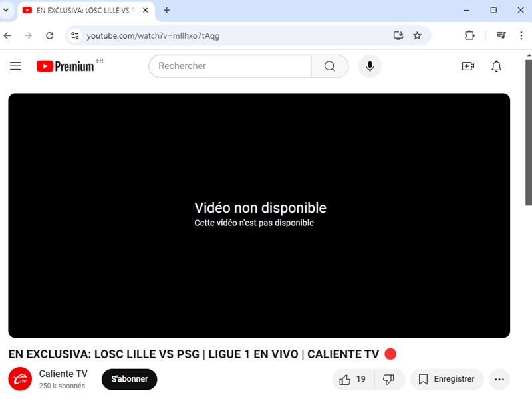532x399 pixels.
Task: Select the URL youtube.com/watch address bar
Action: [153, 36]
